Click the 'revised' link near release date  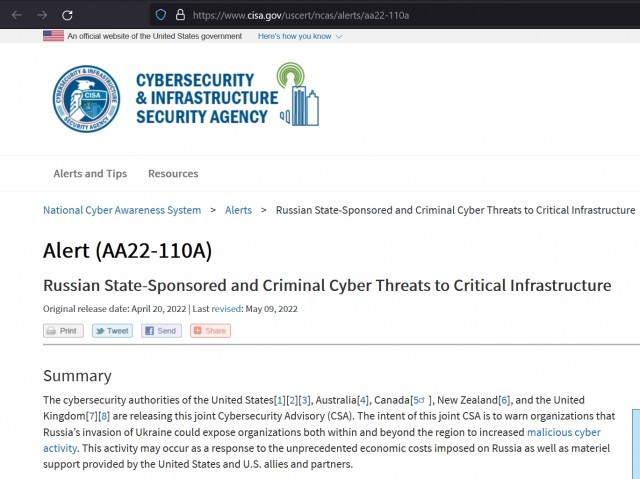tap(226, 309)
